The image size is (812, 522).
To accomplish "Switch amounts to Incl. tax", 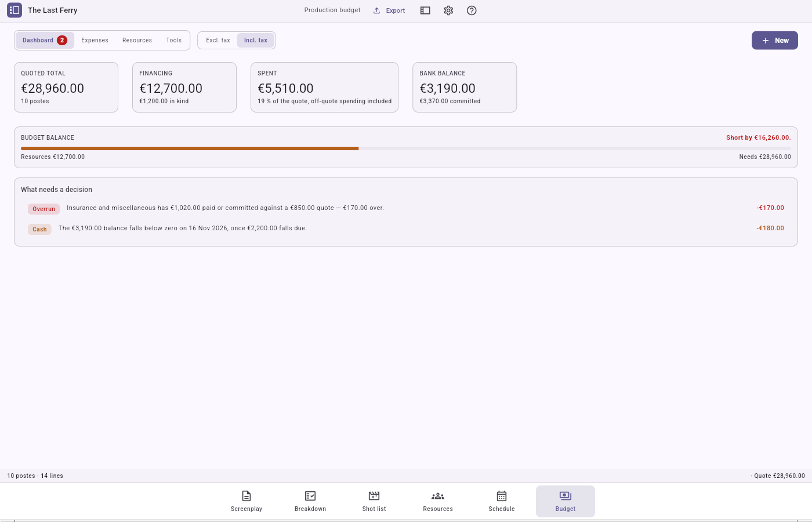I will pos(256,41).
